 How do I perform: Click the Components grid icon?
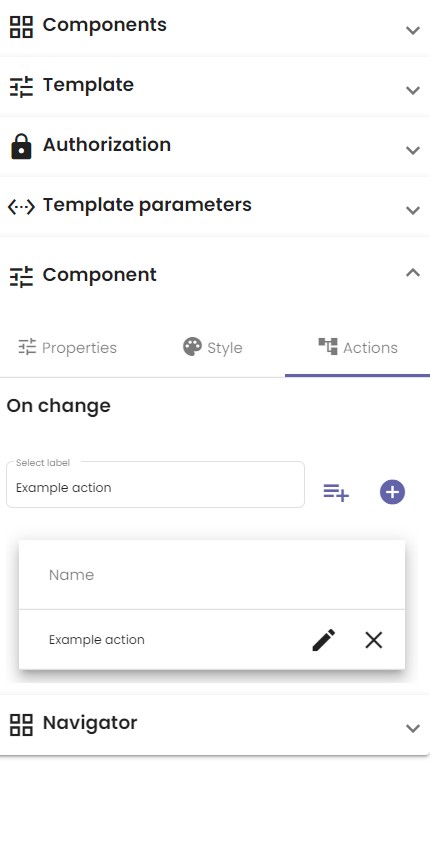tap(21, 26)
